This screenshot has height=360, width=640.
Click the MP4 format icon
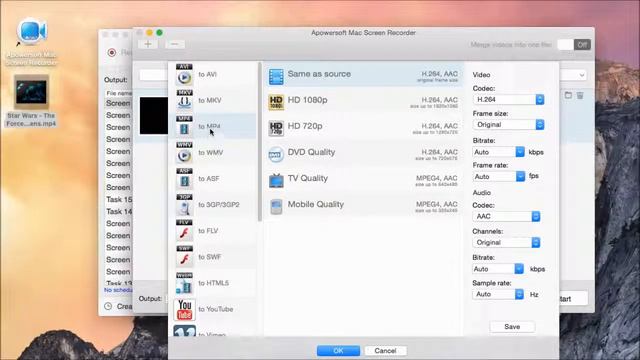pyautogui.click(x=184, y=126)
